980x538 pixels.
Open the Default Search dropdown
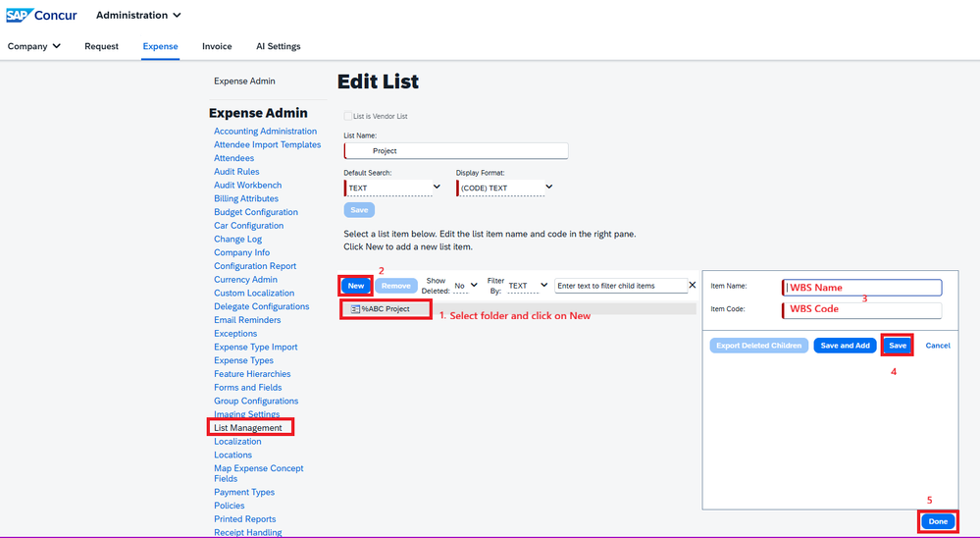point(392,188)
